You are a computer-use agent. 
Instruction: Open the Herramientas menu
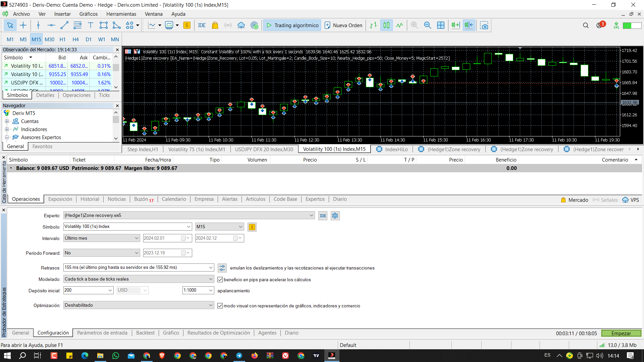click(x=121, y=14)
